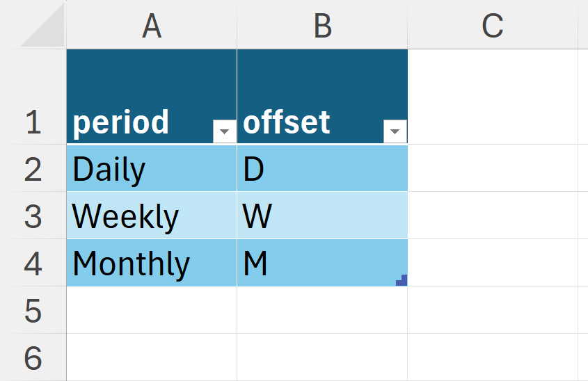Select row 4 header
The width and height of the screenshot is (588, 381).
[x=33, y=264]
